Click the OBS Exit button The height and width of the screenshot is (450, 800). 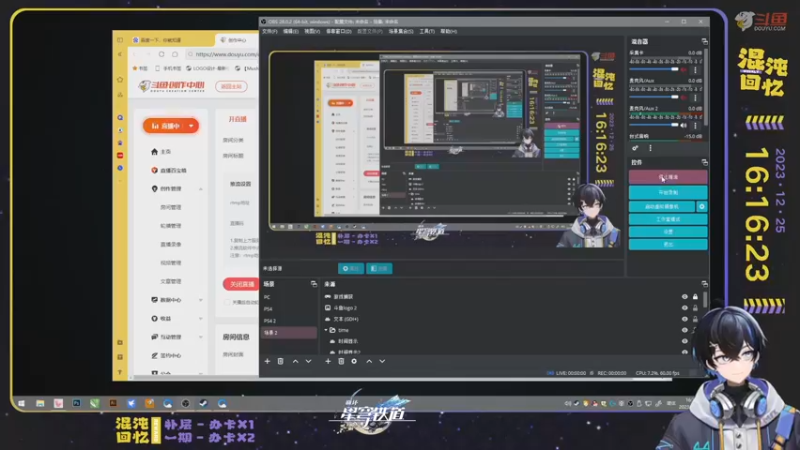(x=668, y=244)
